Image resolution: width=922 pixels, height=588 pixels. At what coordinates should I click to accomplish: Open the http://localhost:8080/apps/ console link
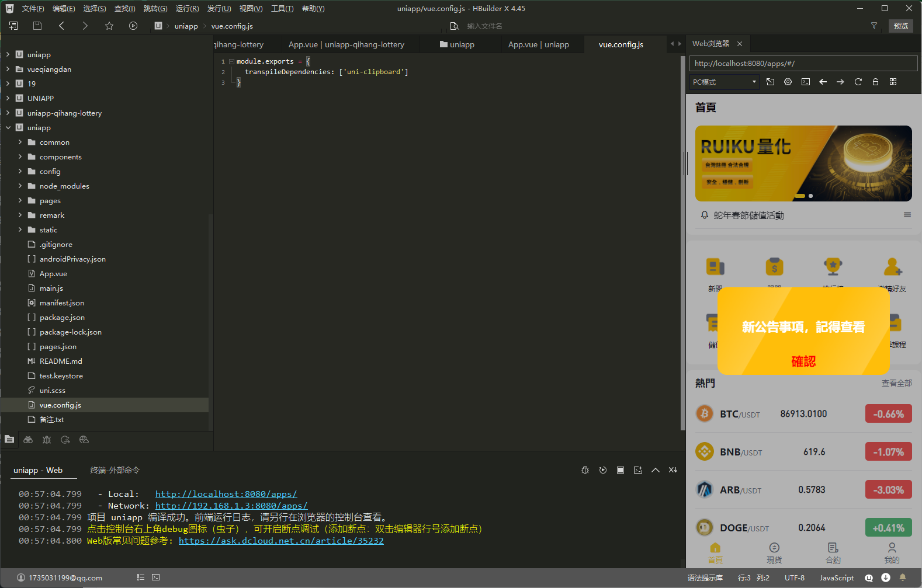tap(226, 494)
